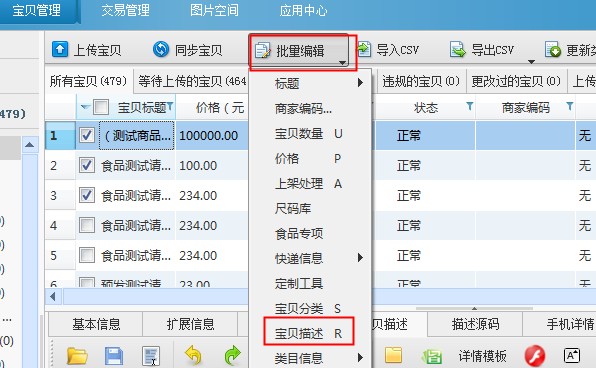Open 所有宝贝 (479) tab
The width and height of the screenshot is (596, 368).
pyautogui.click(x=89, y=81)
